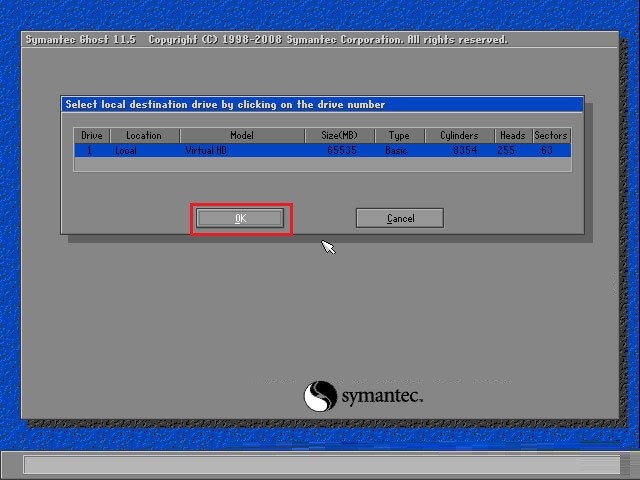Click the Heads column header
Screen dimensions: 640x480
pyautogui.click(x=512, y=135)
